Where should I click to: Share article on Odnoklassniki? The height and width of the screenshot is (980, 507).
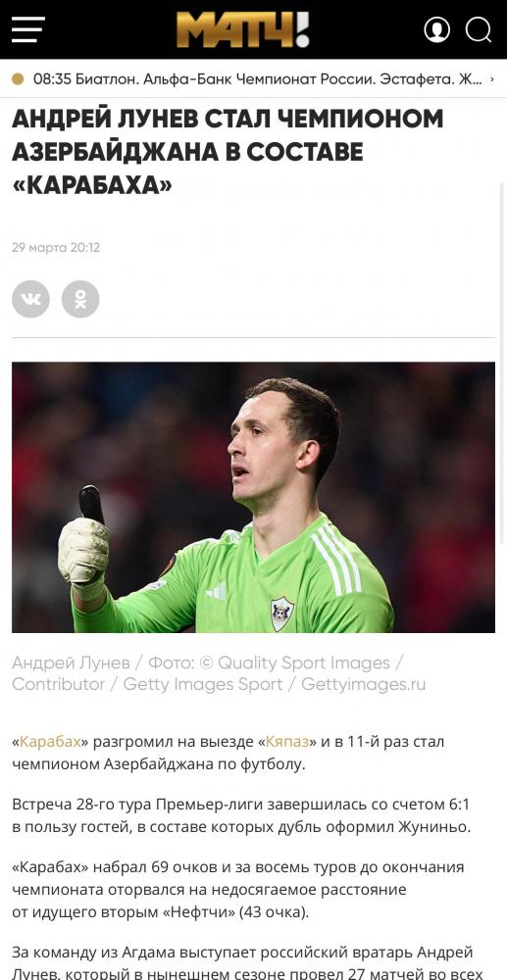click(x=80, y=299)
